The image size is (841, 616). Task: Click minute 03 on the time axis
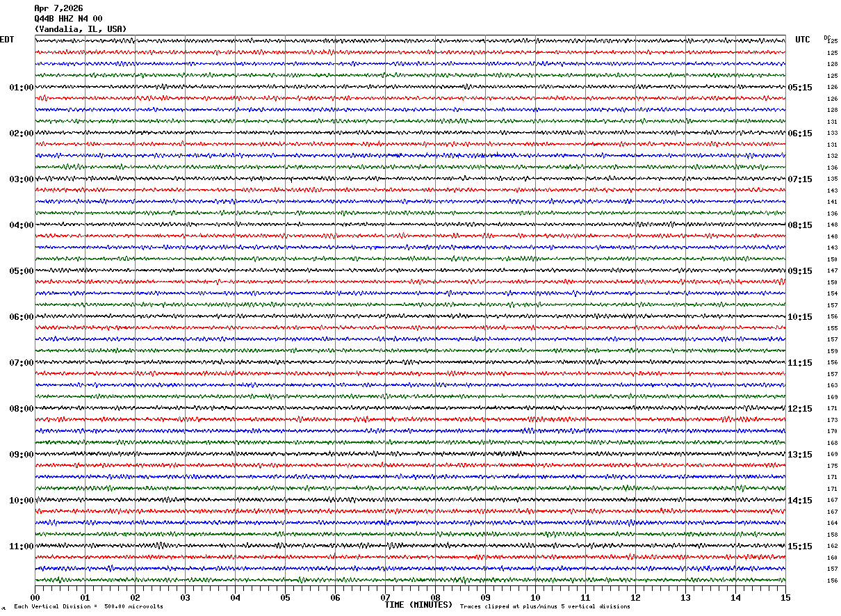click(x=185, y=597)
